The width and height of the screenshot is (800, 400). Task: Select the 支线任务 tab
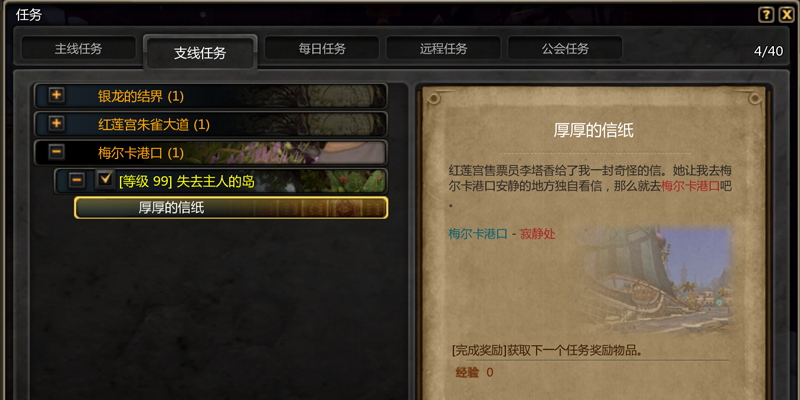pyautogui.click(x=200, y=53)
